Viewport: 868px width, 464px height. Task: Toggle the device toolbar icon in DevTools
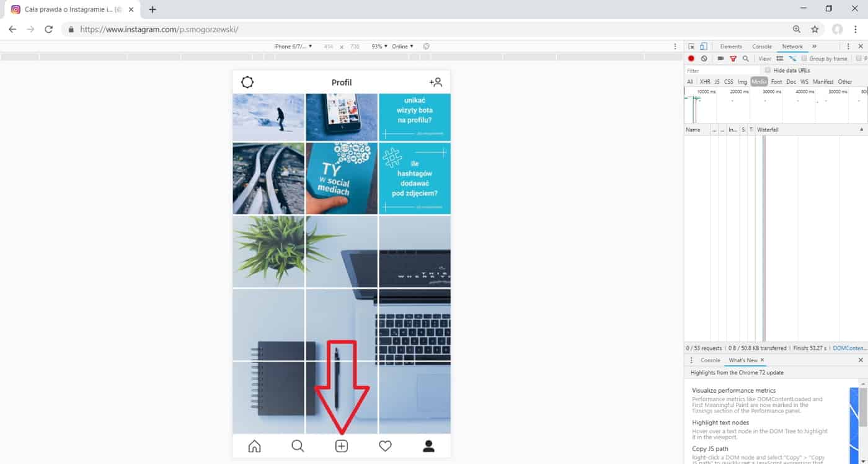tap(704, 47)
